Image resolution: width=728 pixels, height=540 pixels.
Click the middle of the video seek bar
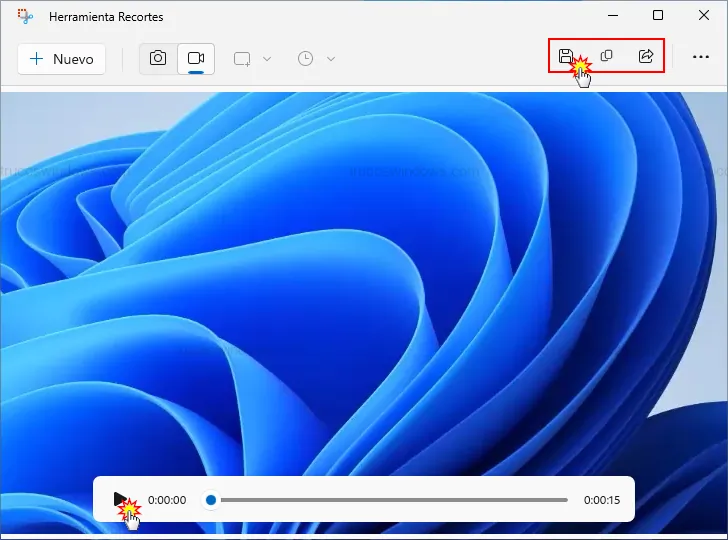click(x=390, y=500)
